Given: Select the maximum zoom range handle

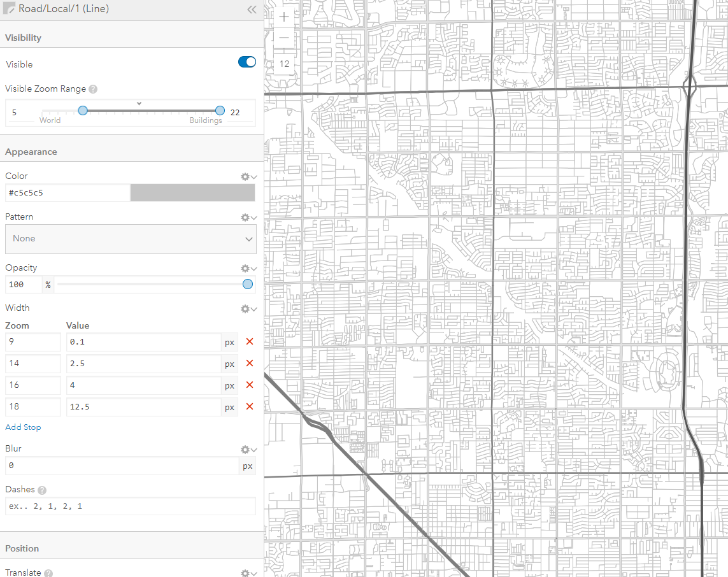Looking at the screenshot, I should (220, 110).
